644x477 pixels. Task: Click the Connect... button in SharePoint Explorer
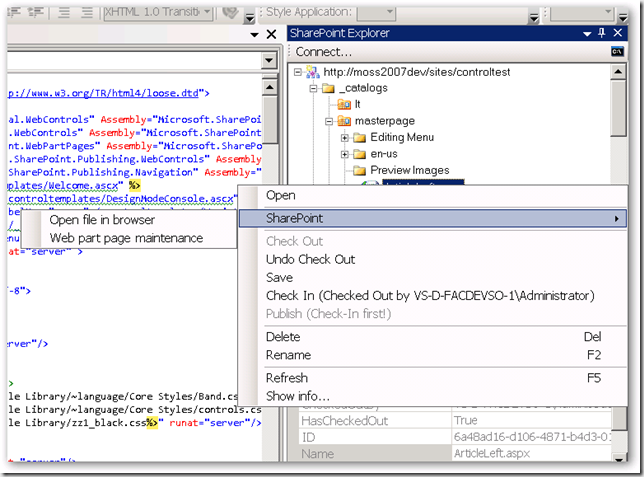tap(324, 52)
